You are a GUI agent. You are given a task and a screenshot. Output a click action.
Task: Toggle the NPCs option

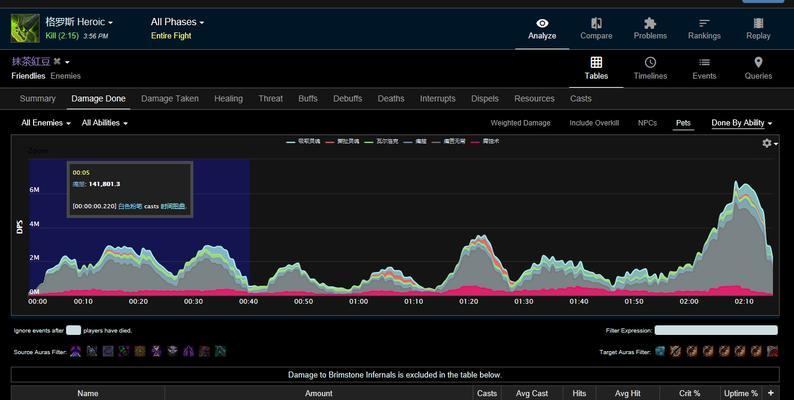(x=647, y=123)
